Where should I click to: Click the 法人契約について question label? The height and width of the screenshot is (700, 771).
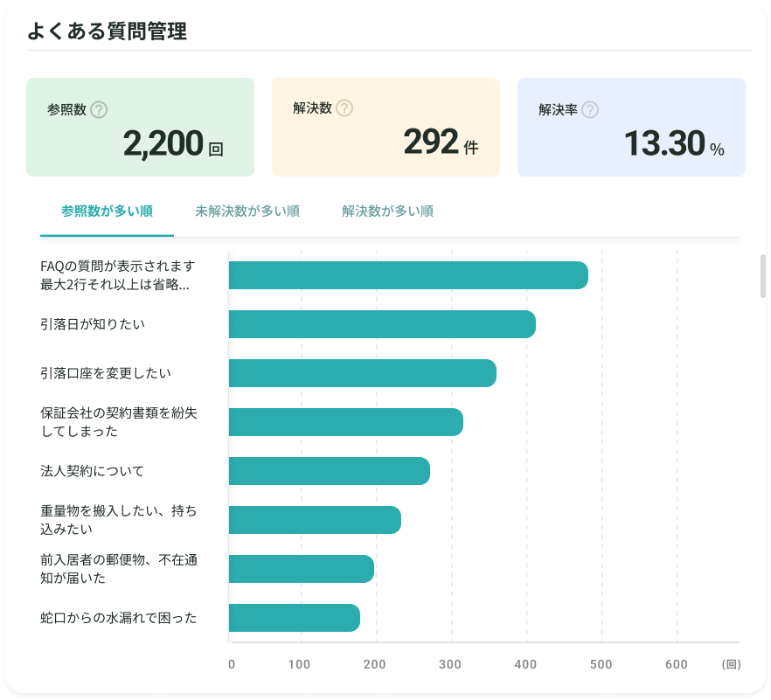point(92,471)
